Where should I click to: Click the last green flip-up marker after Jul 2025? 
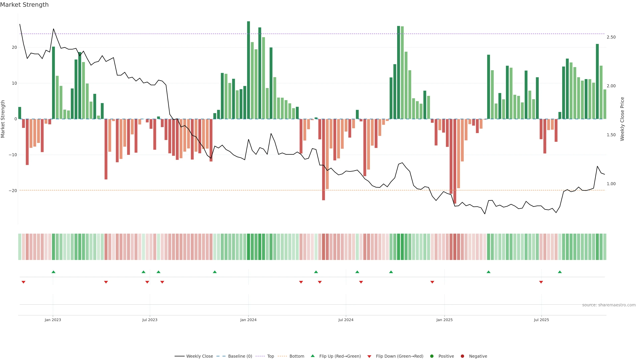pos(560,272)
